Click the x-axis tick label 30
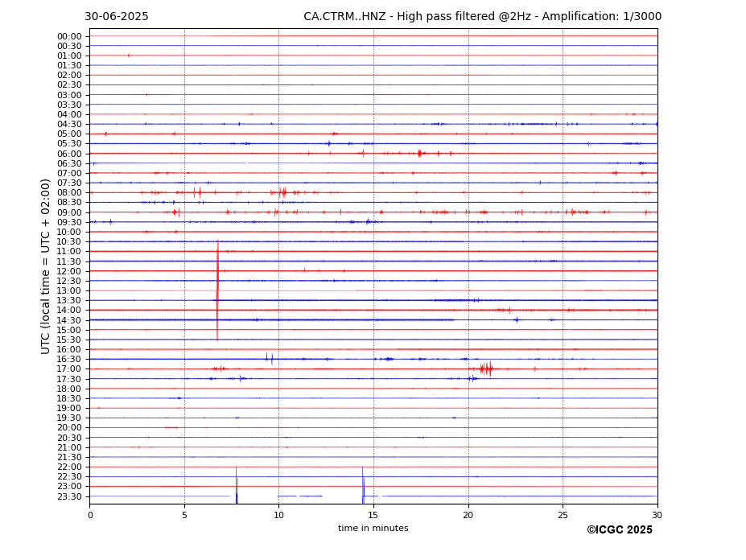Viewport: 746px width, 560px height. tap(657, 515)
